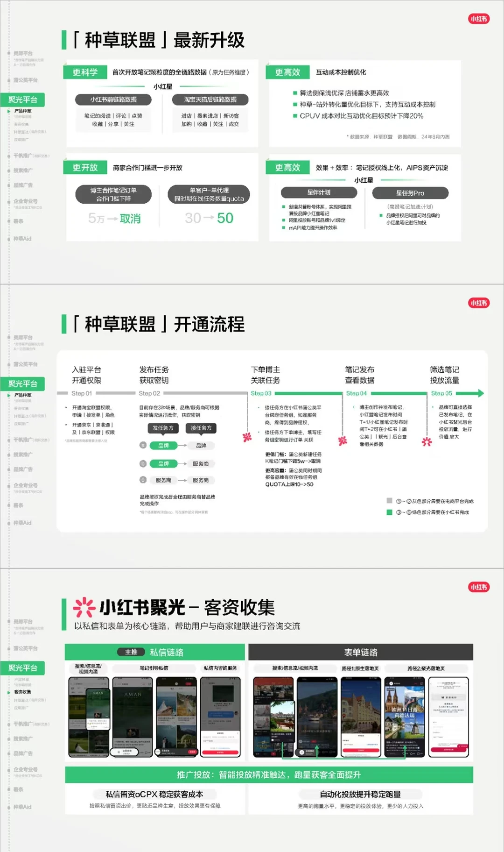Screen dimensions: 504x852
Task: Open 企业专业号 in the 客资收集 slide sidebar
Action: pos(25,769)
